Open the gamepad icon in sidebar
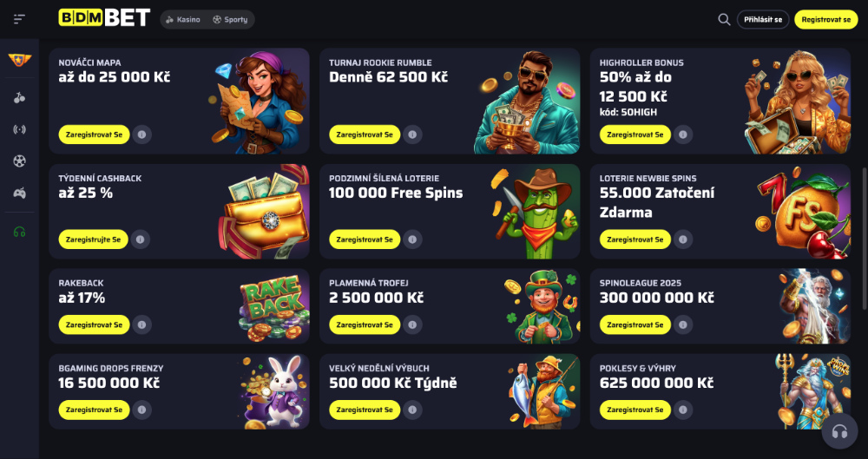The width and height of the screenshot is (868, 459). (x=19, y=193)
